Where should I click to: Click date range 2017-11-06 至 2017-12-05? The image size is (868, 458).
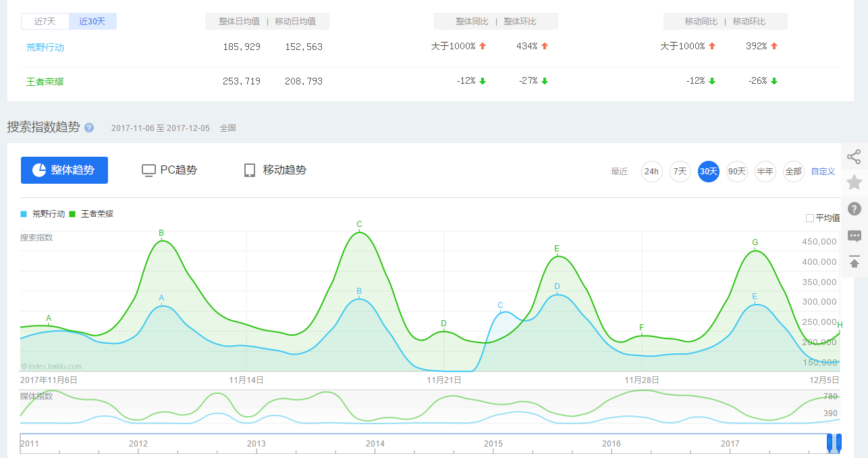click(161, 128)
